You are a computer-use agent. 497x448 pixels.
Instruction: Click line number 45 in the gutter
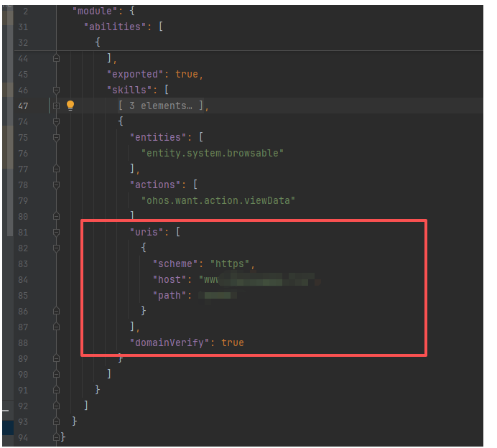click(23, 75)
